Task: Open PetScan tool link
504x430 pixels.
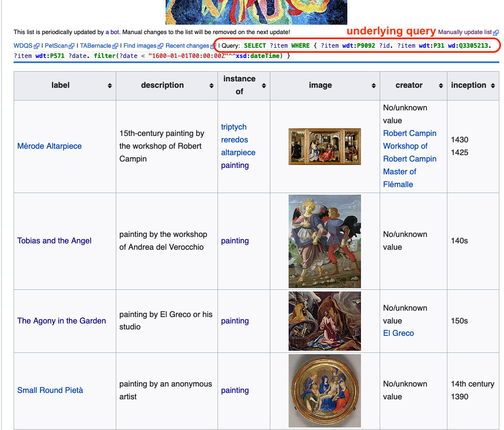Action: (x=56, y=46)
